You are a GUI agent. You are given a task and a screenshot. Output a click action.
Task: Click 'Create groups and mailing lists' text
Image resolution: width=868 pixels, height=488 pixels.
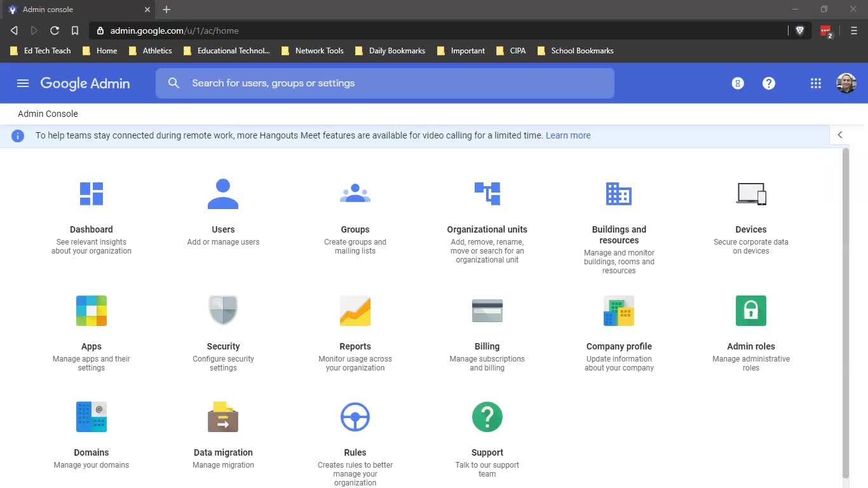[355, 247]
